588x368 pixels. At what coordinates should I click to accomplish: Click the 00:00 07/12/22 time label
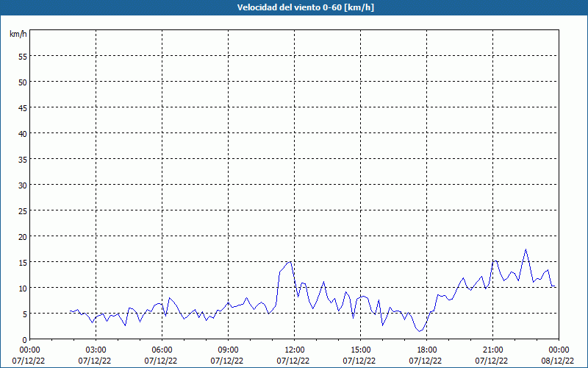[x=29, y=355]
